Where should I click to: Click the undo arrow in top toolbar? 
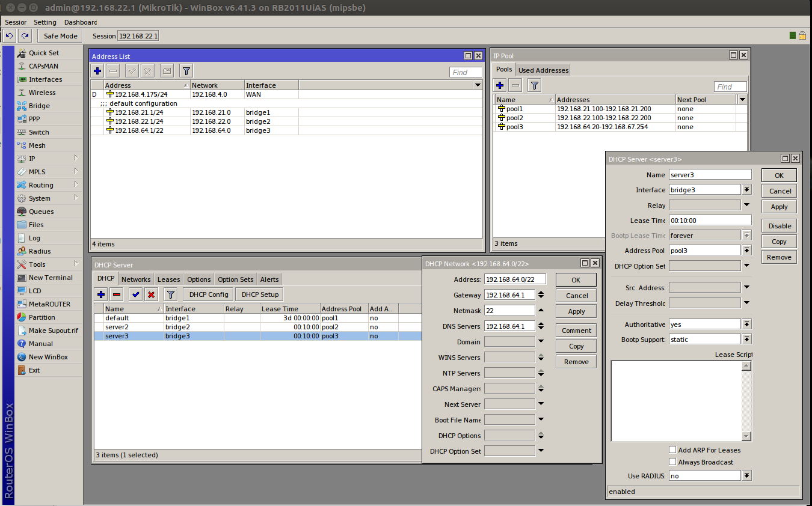(x=9, y=36)
